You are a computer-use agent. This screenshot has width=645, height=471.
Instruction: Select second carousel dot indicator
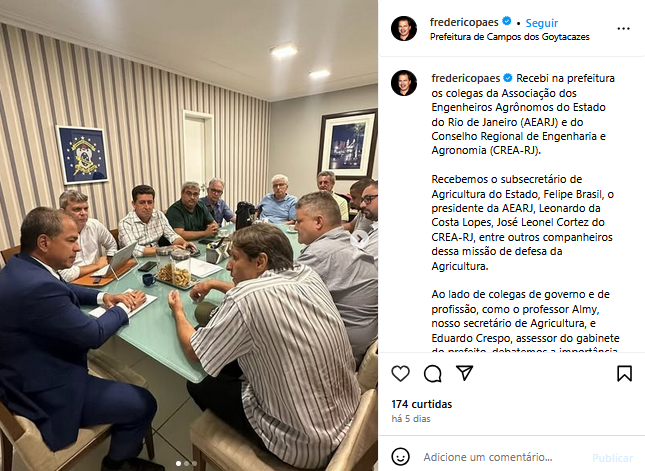click(x=186, y=464)
